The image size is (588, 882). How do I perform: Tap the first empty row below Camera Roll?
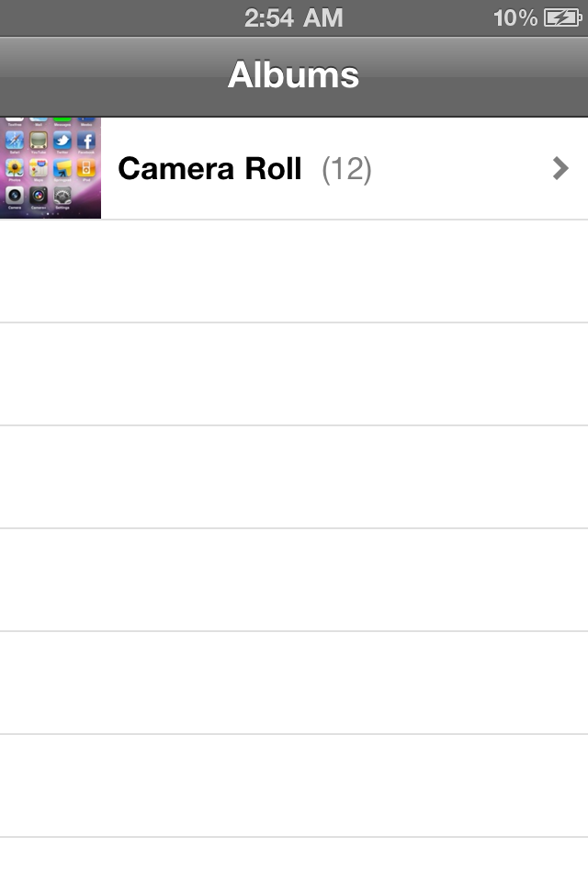[x=294, y=271]
